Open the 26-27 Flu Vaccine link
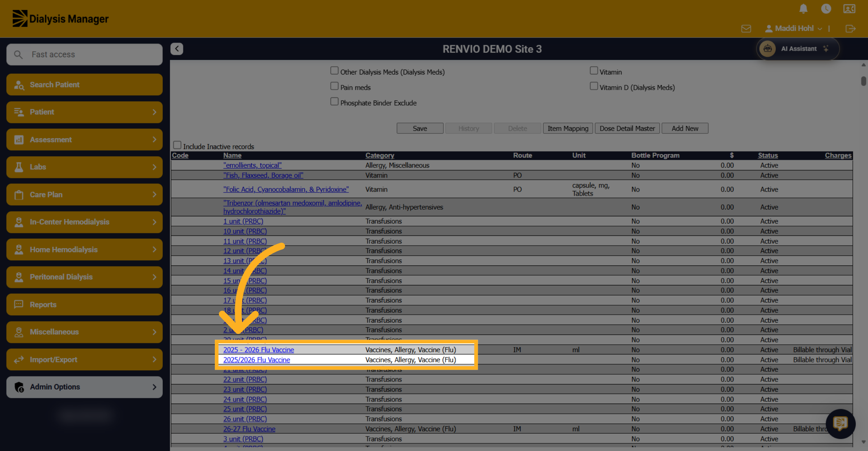This screenshot has width=868, height=451. (249, 429)
